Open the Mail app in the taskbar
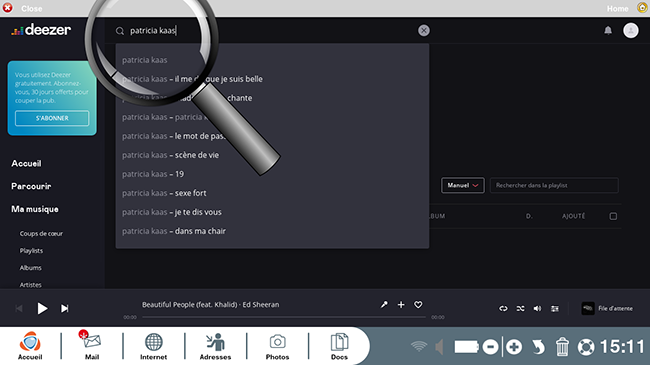 (x=92, y=346)
